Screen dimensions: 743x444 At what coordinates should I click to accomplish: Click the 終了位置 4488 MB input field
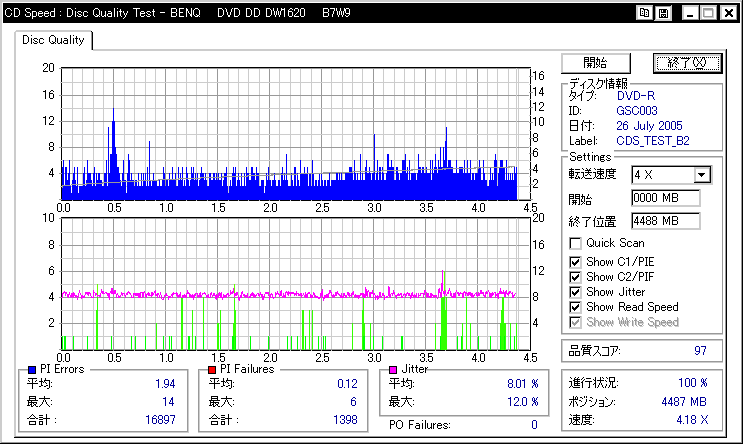[665, 221]
